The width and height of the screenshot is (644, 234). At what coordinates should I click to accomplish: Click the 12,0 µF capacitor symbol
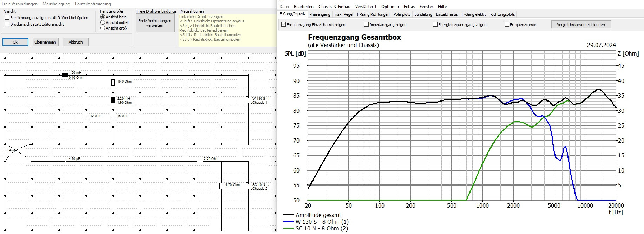pos(86,117)
